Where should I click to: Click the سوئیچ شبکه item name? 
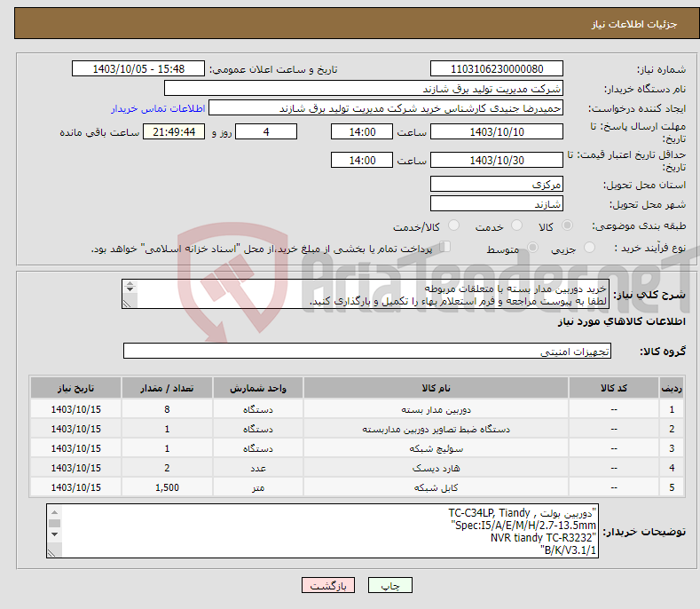pyautogui.click(x=436, y=448)
